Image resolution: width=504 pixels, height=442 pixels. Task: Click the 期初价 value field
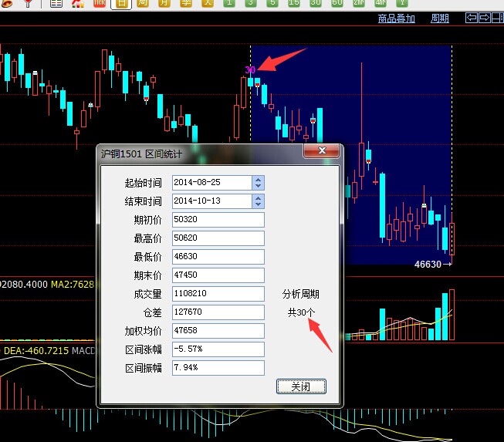[x=218, y=219]
